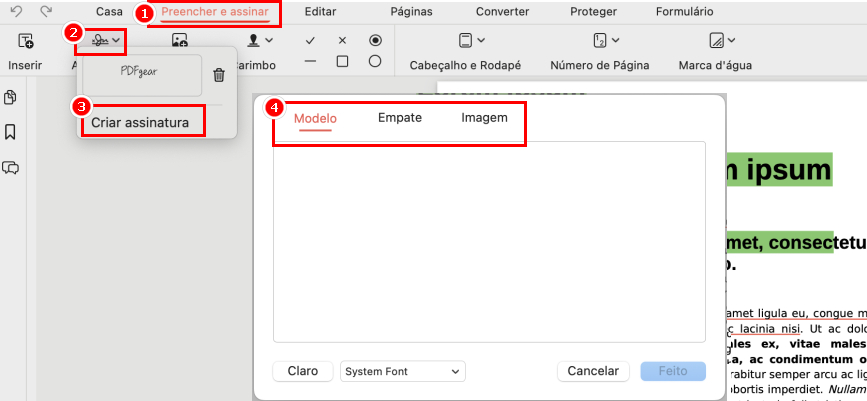Viewport: 867px width, 401px height.
Task: Select the empty circle tool
Action: [375, 62]
